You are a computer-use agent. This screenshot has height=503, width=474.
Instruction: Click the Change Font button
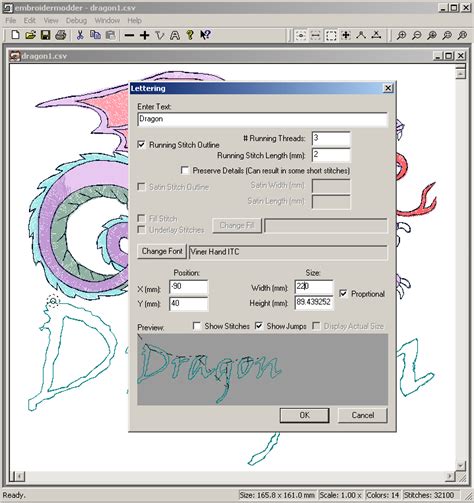point(162,251)
